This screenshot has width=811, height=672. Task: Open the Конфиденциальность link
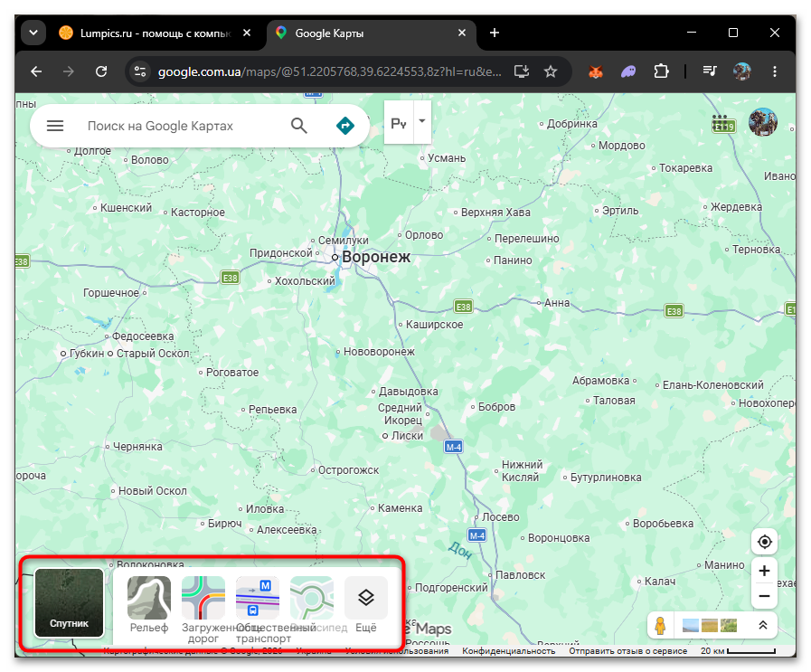509,651
